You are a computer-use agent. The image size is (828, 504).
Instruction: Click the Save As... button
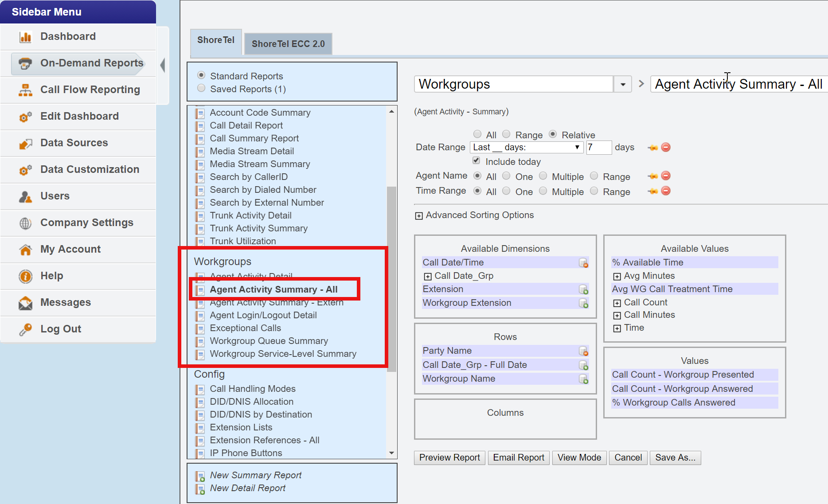[675, 457]
